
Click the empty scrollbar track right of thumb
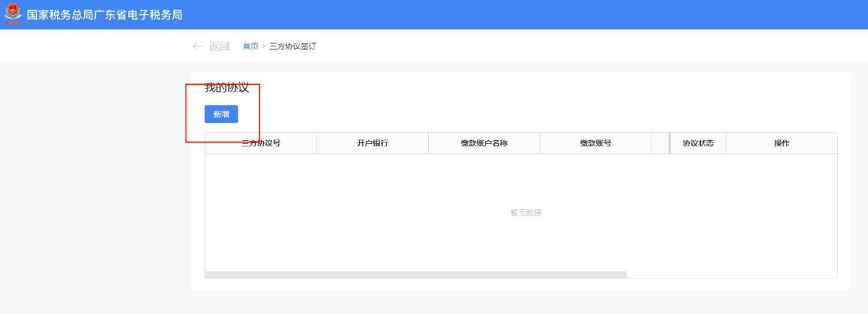tap(731, 274)
